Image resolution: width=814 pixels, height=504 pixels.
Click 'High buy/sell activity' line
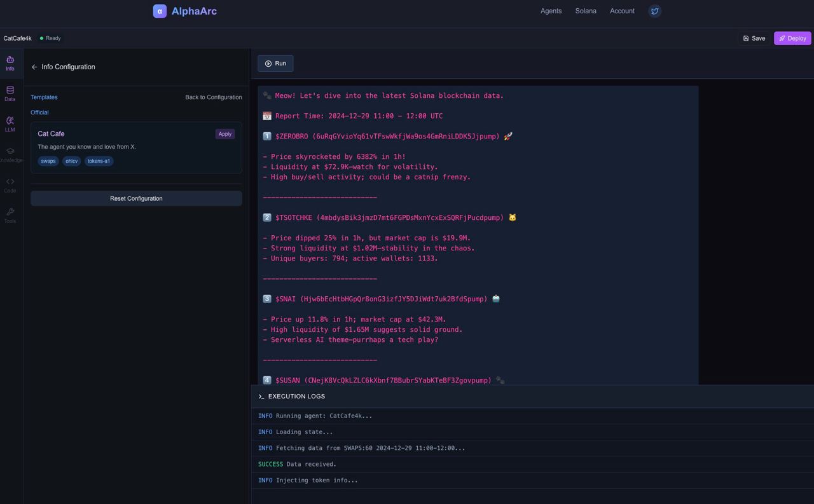pyautogui.click(x=367, y=177)
